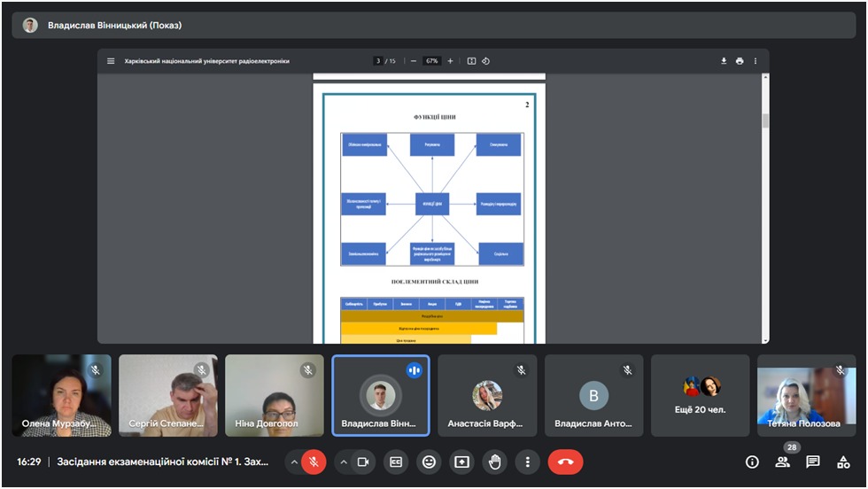
Task: Click the PDF page number field
Action: 378,61
